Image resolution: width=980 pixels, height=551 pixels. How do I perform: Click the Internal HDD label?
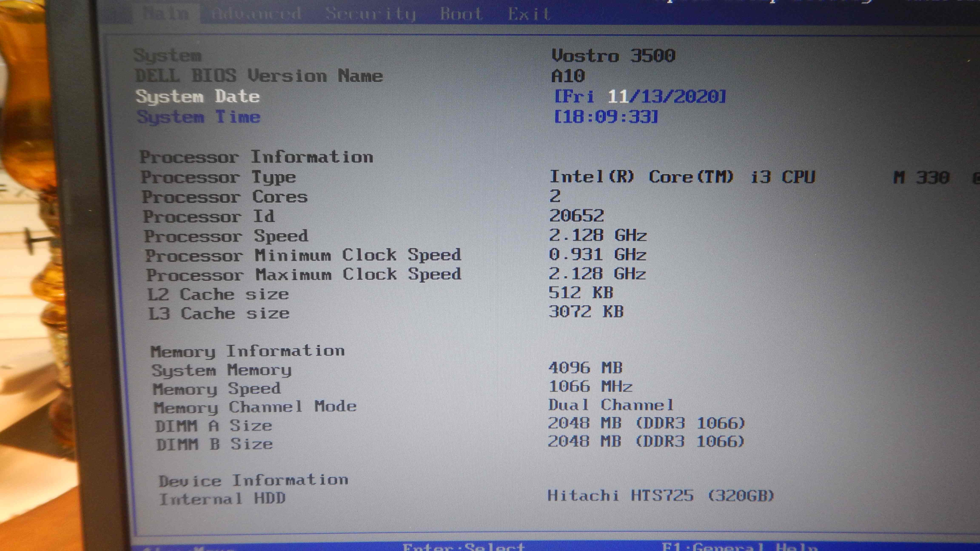pyautogui.click(x=222, y=499)
